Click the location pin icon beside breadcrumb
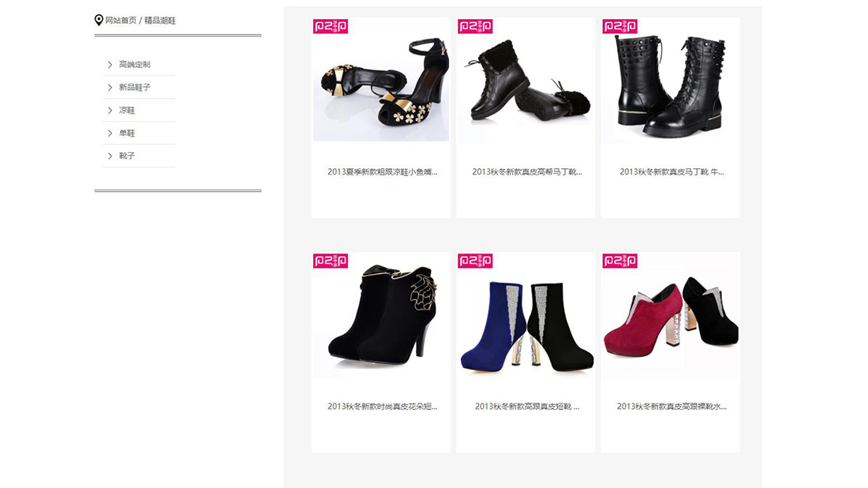This screenshot has width=868, height=488. [99, 20]
